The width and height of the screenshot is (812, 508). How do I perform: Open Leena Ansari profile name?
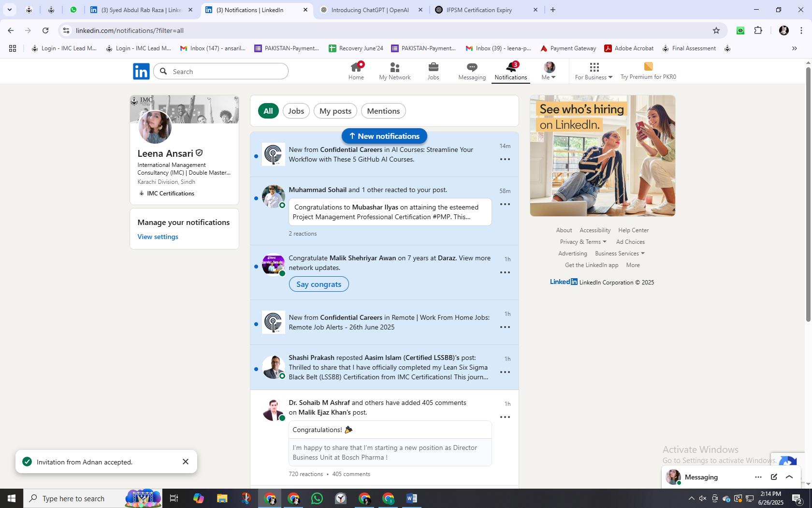pos(165,153)
